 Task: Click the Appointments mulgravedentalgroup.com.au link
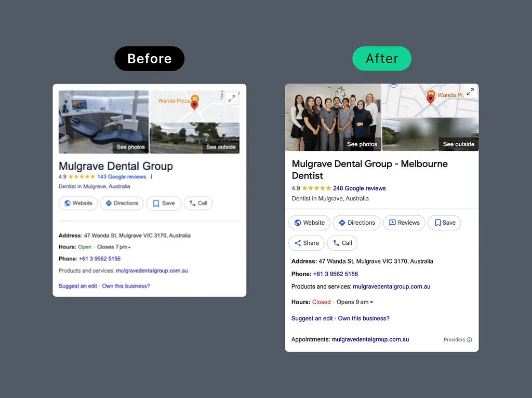pos(370,339)
